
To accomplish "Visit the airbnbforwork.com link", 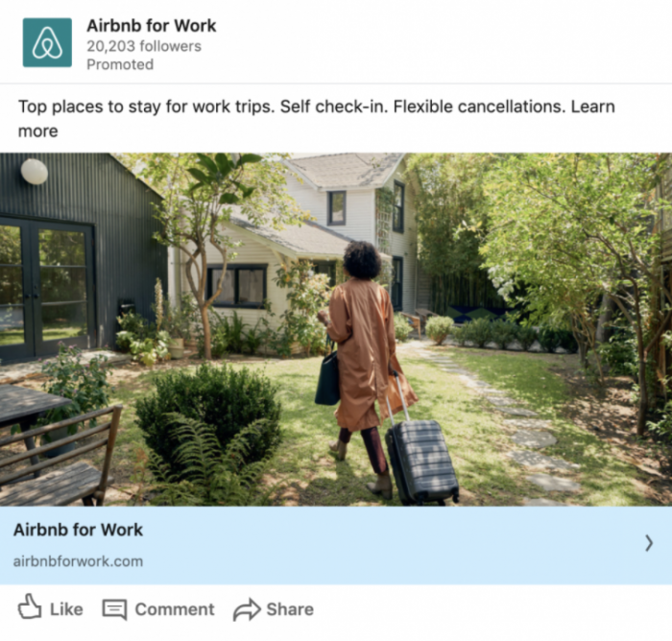I will click(78, 561).
